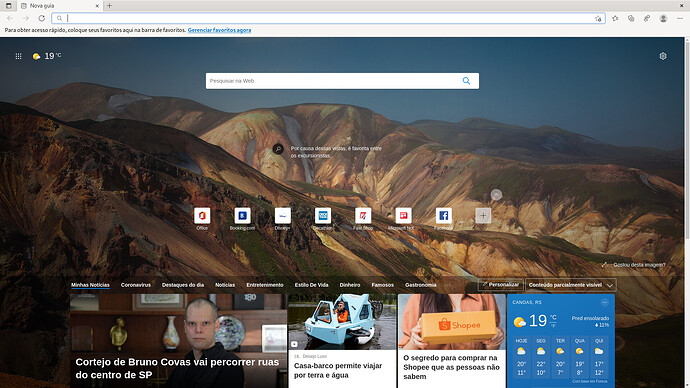Click the browser forward arrow
Screen dimensions: 690x388
tap(26, 18)
